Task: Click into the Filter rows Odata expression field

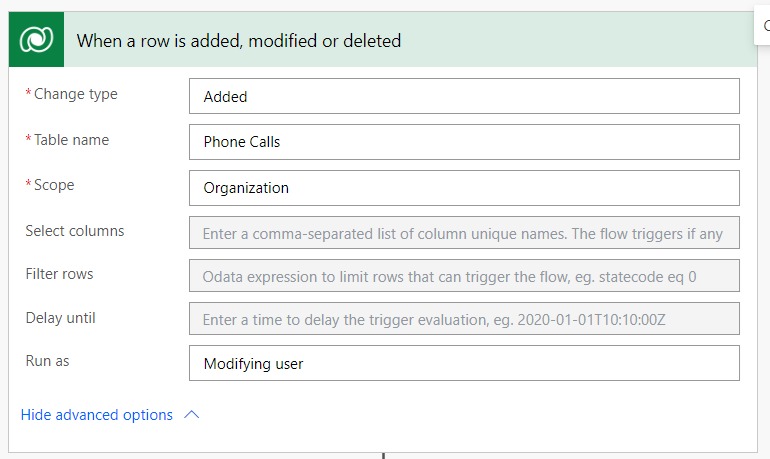Action: pos(464,276)
